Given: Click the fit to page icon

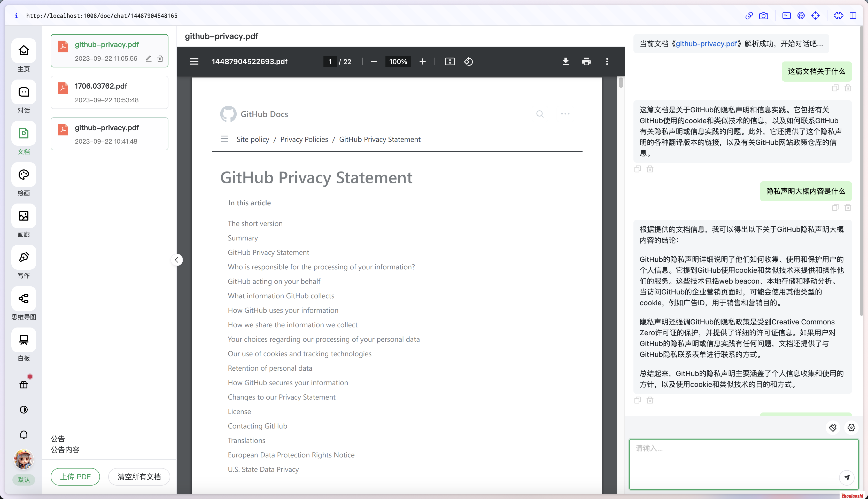Looking at the screenshot, I should pyautogui.click(x=450, y=62).
